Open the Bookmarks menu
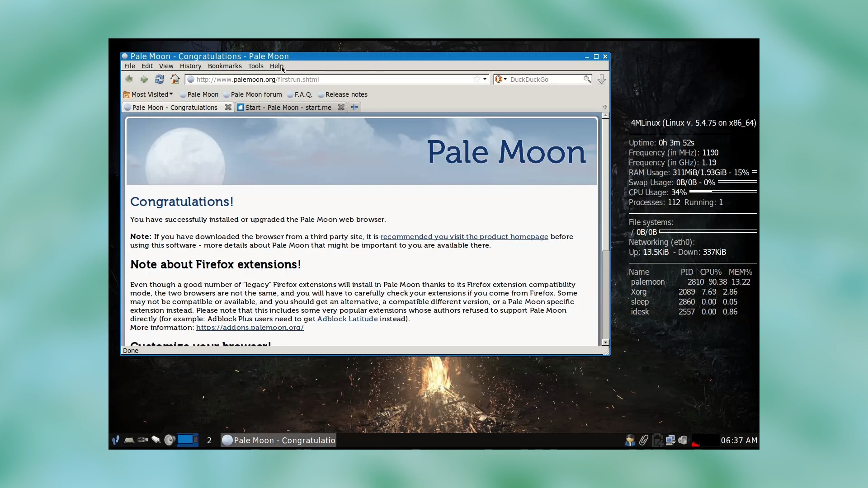 coord(225,66)
